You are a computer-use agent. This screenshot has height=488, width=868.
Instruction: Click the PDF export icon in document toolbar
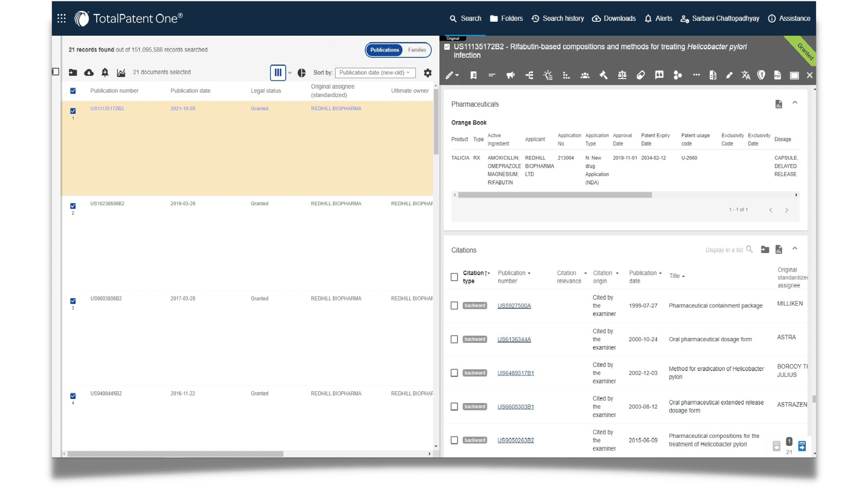coord(778,75)
